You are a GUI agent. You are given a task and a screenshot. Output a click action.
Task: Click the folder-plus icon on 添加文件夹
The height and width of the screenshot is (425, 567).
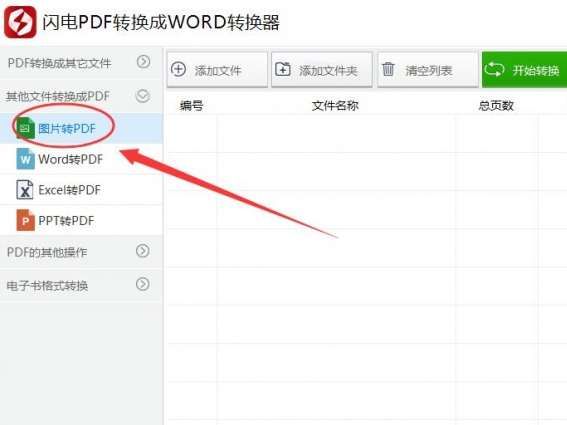click(283, 69)
